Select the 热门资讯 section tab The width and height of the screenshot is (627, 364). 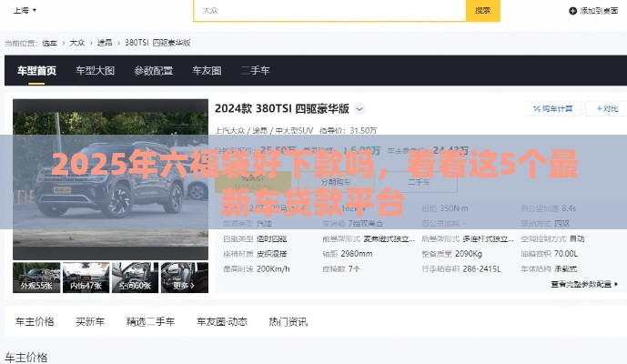click(x=288, y=321)
